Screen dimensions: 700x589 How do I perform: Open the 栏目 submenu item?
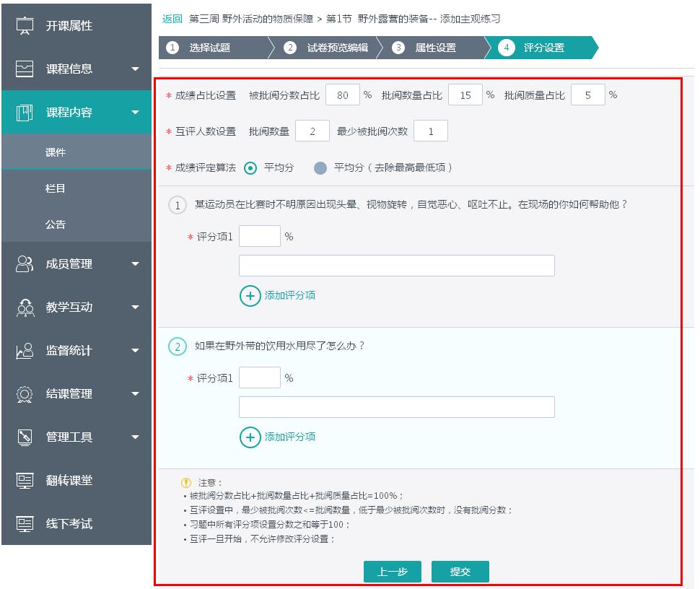[56, 188]
